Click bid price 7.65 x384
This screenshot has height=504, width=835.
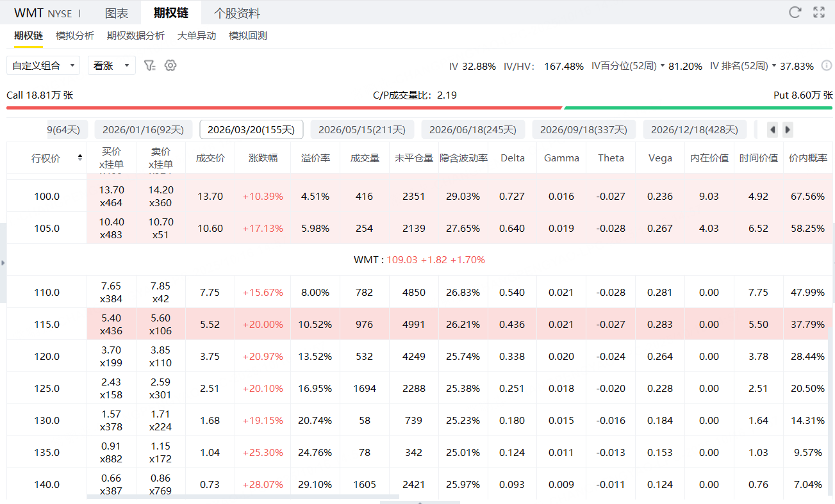coord(112,292)
